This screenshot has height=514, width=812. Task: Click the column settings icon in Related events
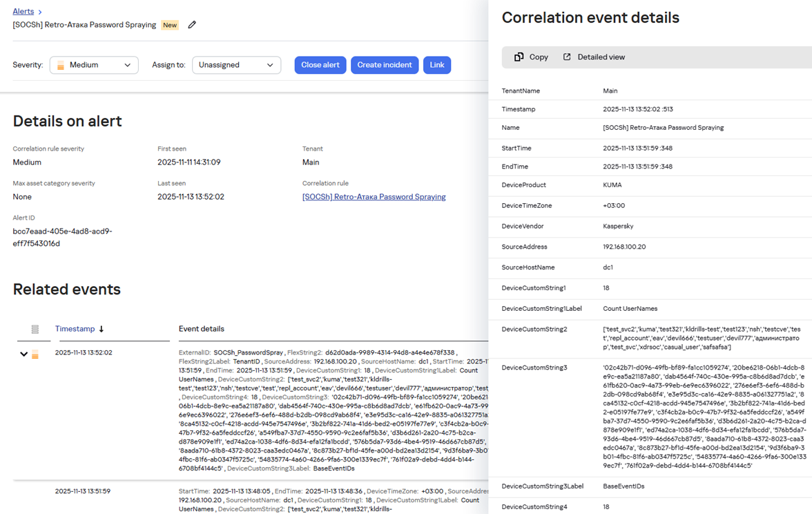coord(35,329)
